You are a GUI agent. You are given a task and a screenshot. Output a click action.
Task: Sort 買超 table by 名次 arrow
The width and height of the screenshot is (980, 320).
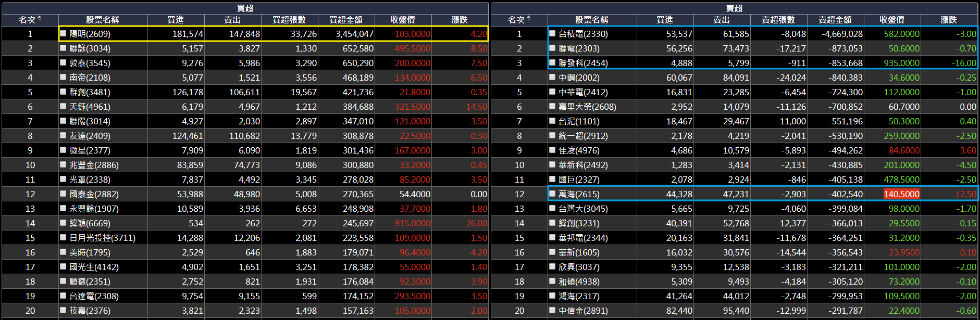point(40,19)
